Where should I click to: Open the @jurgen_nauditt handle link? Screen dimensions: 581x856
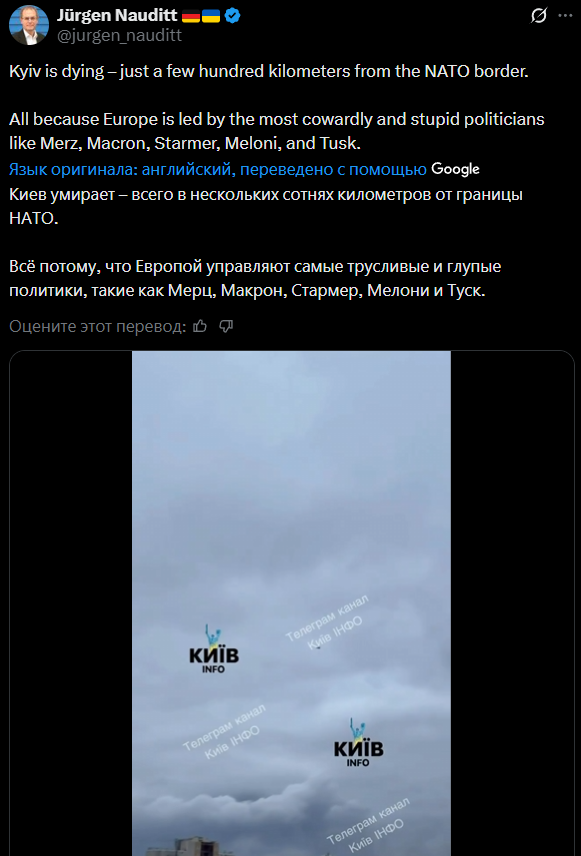(119, 36)
